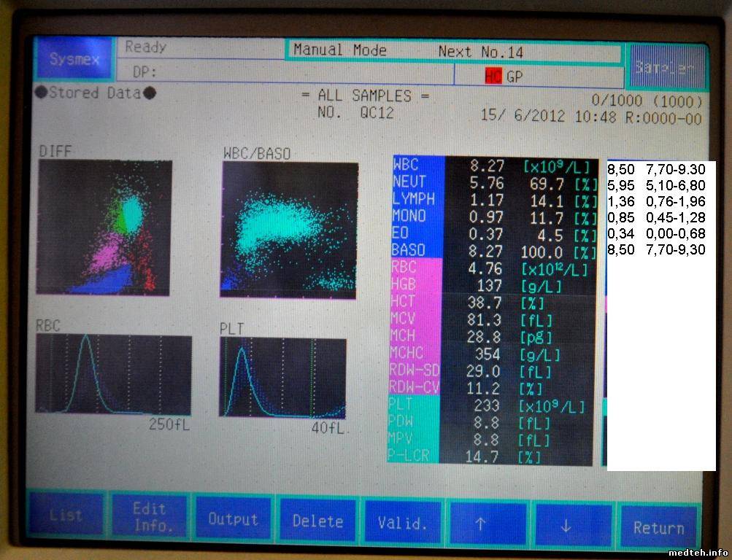This screenshot has height=560, width=732.
Task: Click the red HC indicator
Action: [493, 76]
